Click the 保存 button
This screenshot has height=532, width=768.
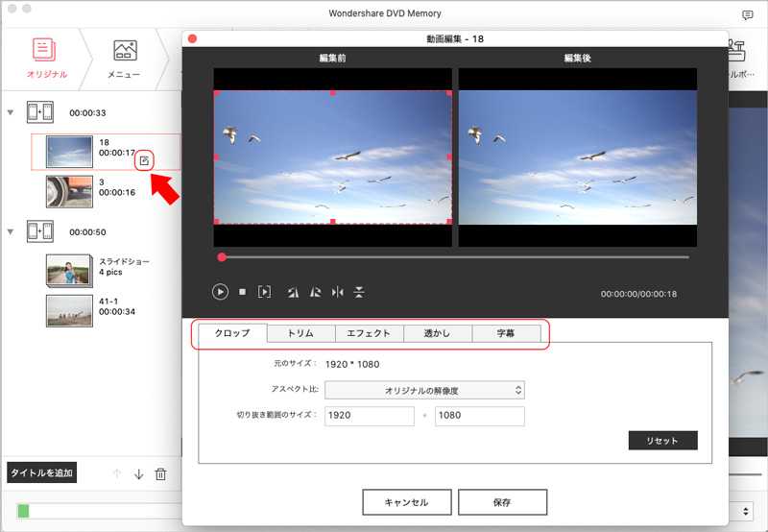pyautogui.click(x=502, y=502)
